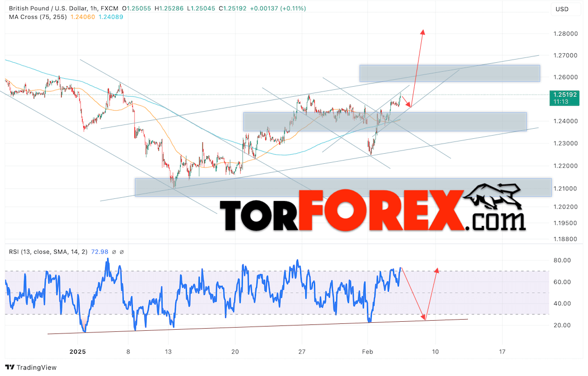Click the 1.21000 price axis label
588x376 pixels.
[566, 189]
